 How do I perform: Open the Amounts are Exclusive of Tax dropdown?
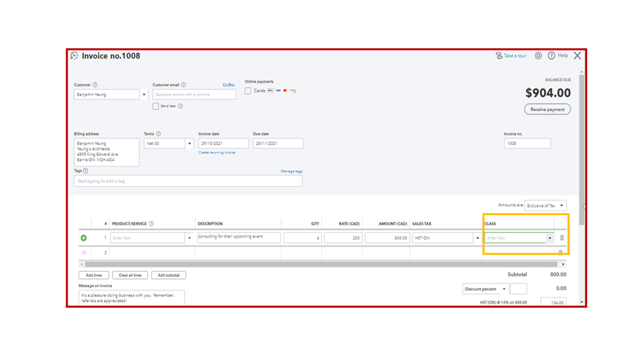coord(545,205)
